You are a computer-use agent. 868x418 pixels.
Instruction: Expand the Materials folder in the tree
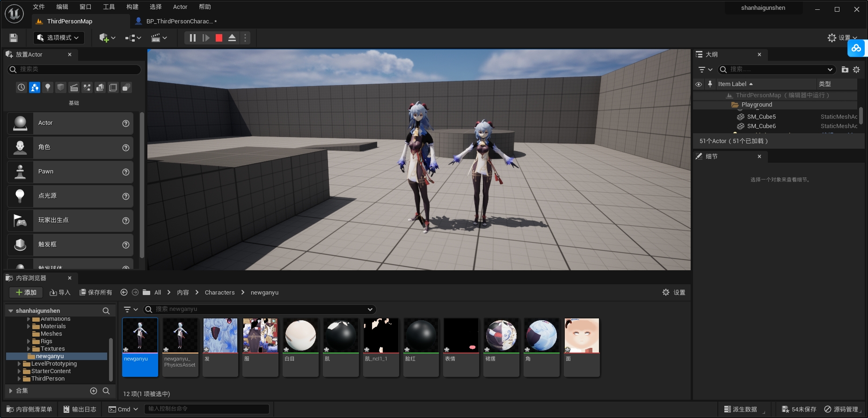(x=29, y=326)
